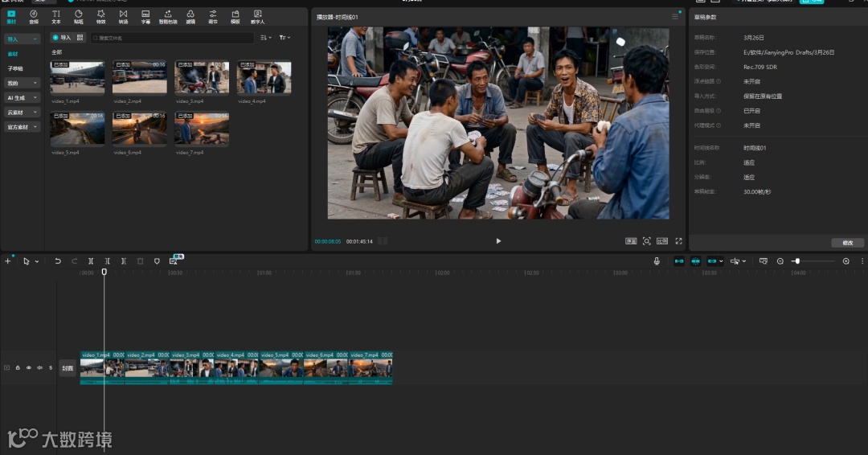Focus the file name search field
The width and height of the screenshot is (868, 455).
click(172, 38)
